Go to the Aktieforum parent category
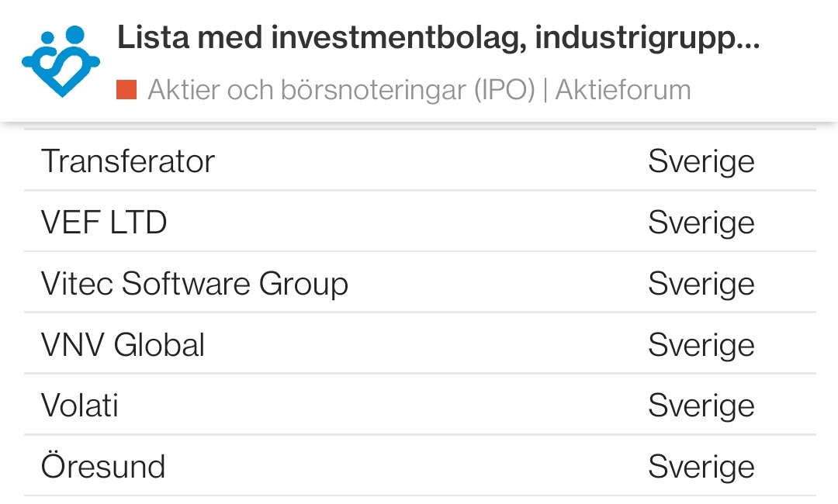The image size is (838, 504). click(623, 90)
